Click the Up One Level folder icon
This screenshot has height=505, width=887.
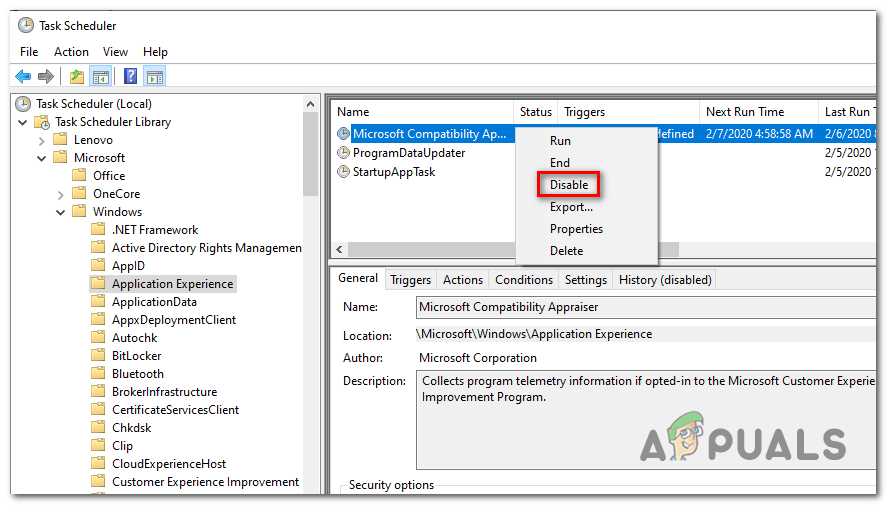[77, 76]
